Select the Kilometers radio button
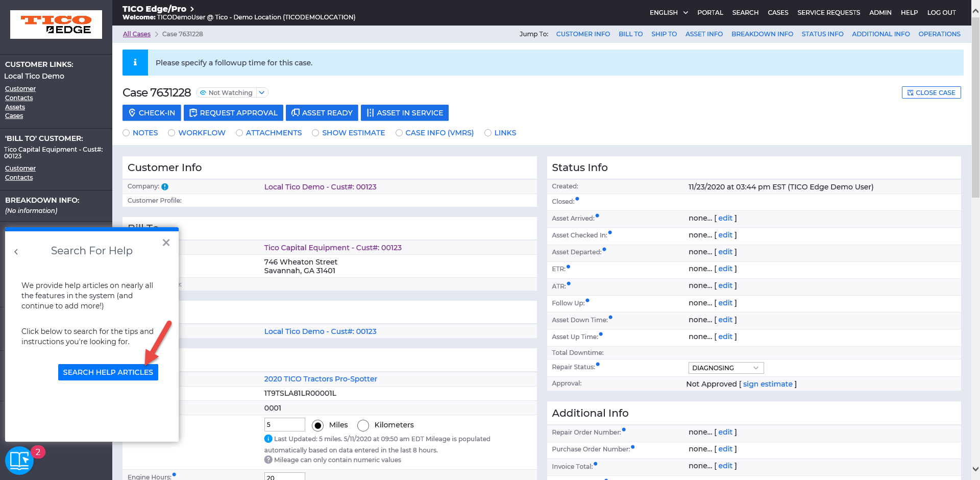 (x=363, y=425)
